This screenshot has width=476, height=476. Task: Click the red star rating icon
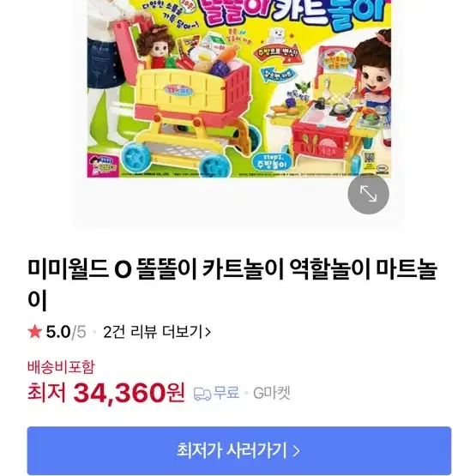(34, 332)
